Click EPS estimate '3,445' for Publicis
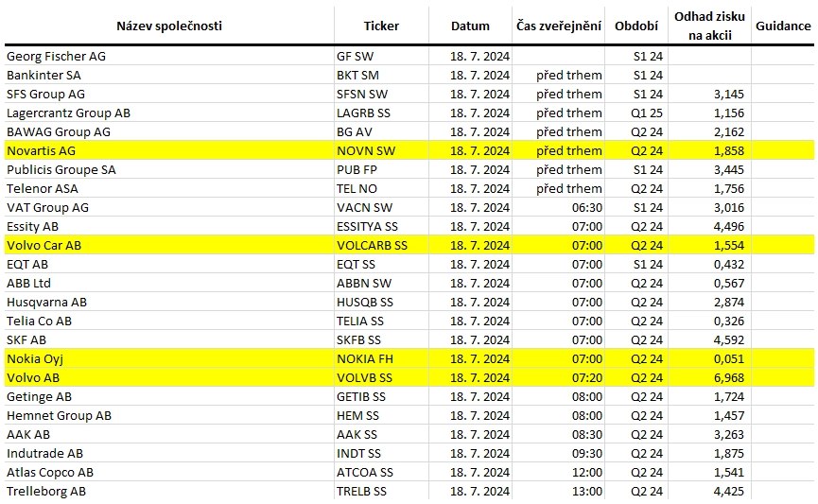Image resolution: width=818 pixels, height=504 pixels. pyautogui.click(x=729, y=169)
